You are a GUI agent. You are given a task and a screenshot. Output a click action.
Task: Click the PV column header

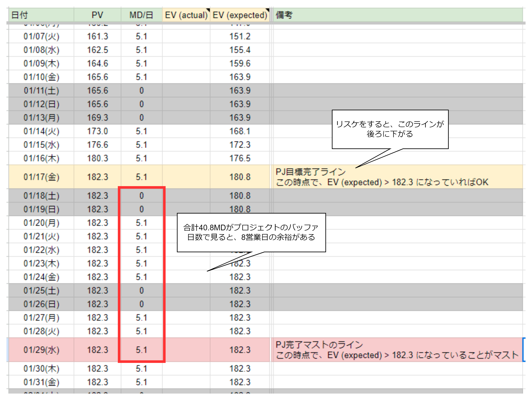click(x=97, y=15)
